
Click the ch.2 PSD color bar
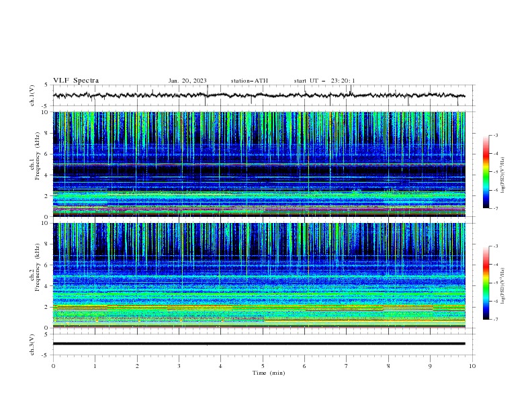(x=486, y=283)
